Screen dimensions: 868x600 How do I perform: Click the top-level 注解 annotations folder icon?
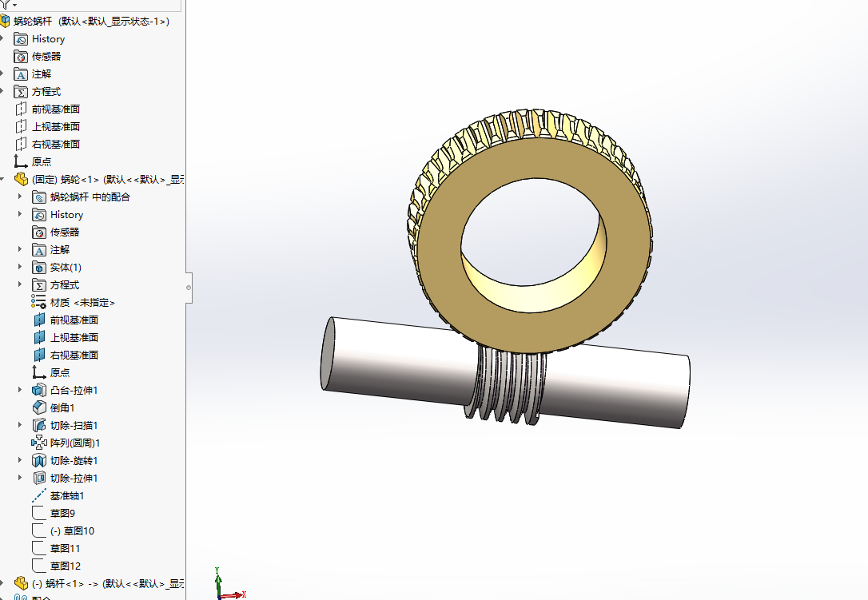(x=21, y=74)
